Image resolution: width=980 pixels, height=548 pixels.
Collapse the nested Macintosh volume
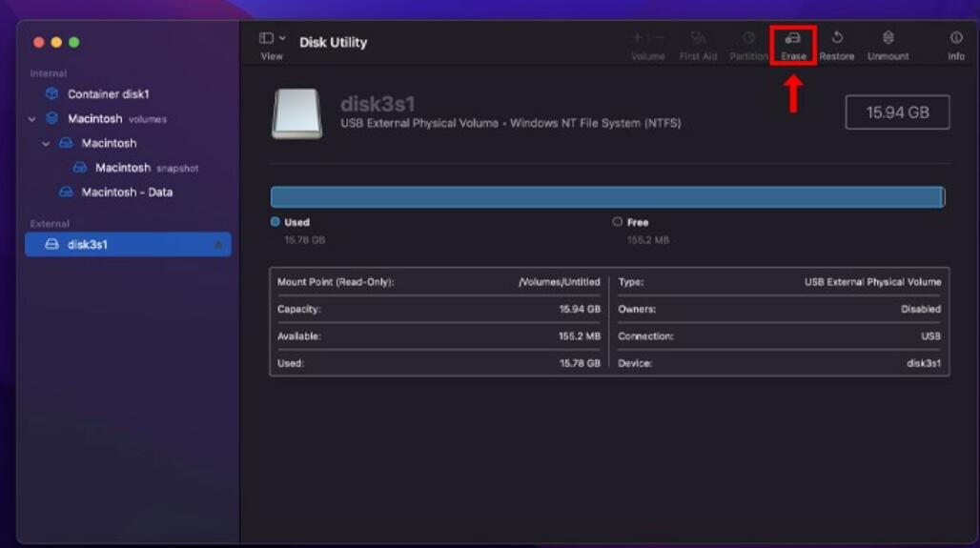(x=46, y=144)
